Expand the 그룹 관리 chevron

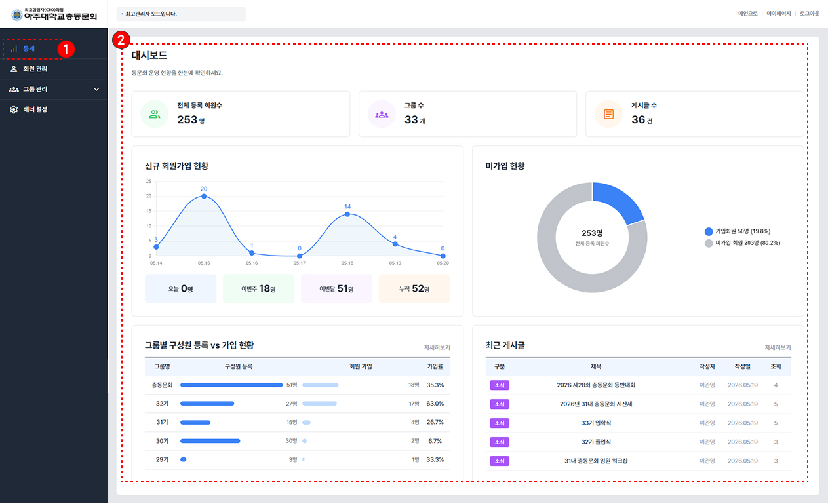pyautogui.click(x=97, y=89)
